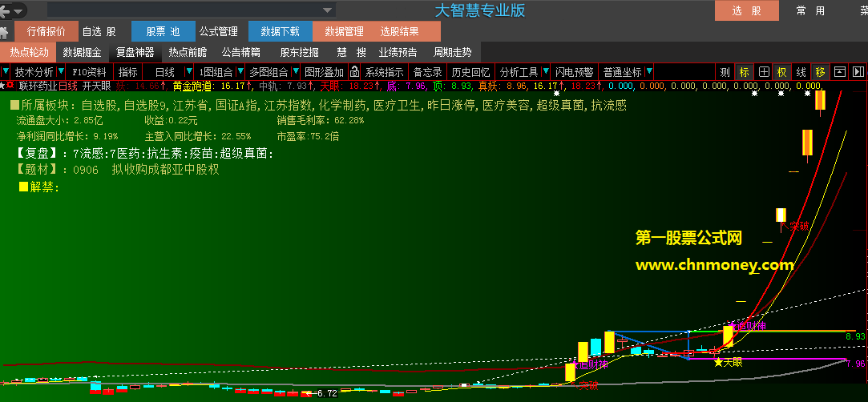Click the 黄金跑道: 16.17 indicator value

tap(210, 86)
